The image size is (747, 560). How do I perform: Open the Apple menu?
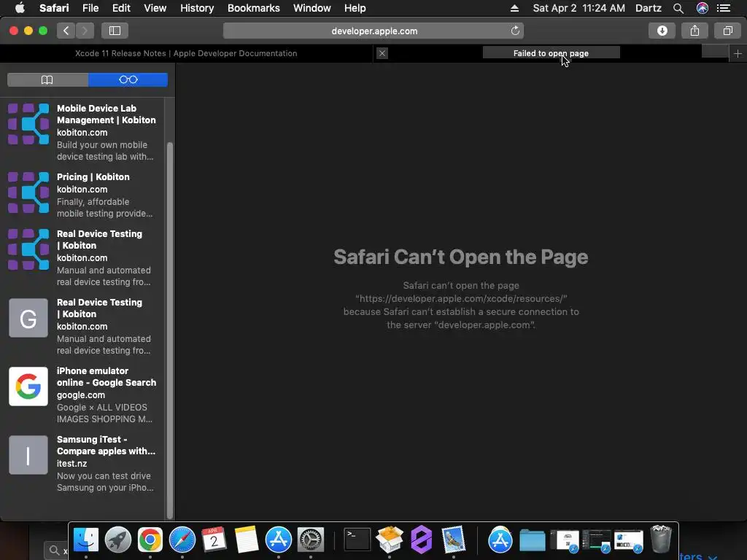click(20, 8)
